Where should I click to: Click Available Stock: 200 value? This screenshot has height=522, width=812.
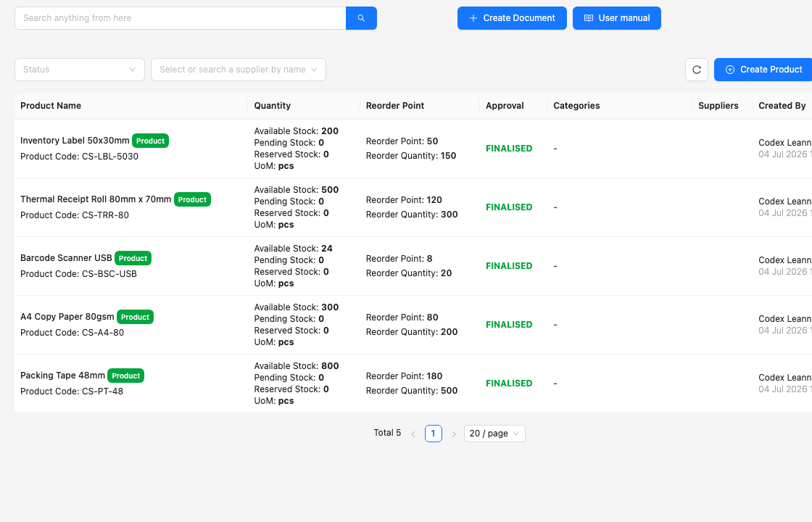297,131
